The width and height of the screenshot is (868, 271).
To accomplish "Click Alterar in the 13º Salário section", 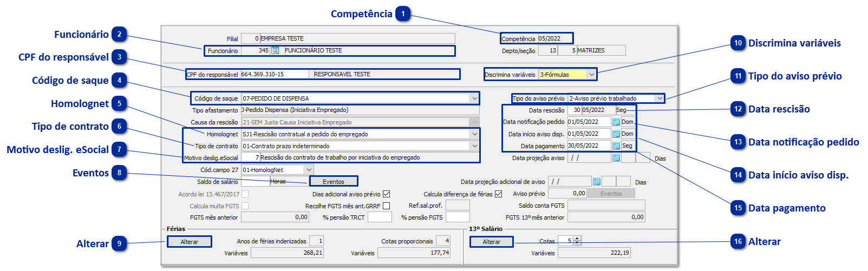I will tap(492, 242).
